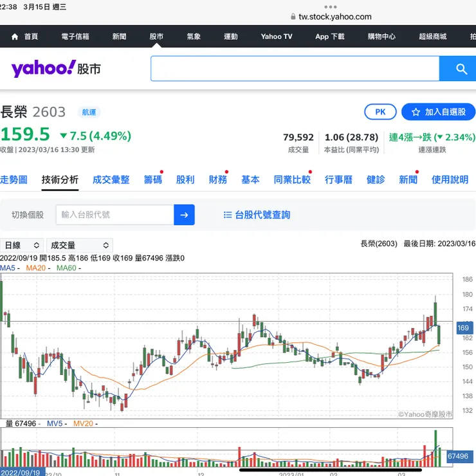This screenshot has height=476, width=476.
Task: Click the 最後日期: 2023/03/16 text
Action: coord(439,243)
